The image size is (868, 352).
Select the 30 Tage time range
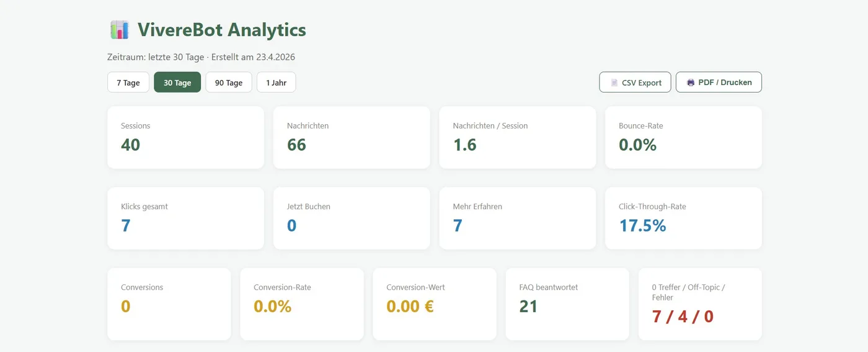177,83
